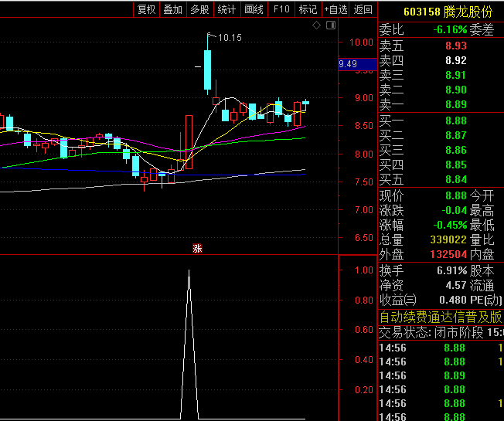Viewport: 504px width, 421px height.
Task: Open the 统计 statistics option
Action: 226,9
